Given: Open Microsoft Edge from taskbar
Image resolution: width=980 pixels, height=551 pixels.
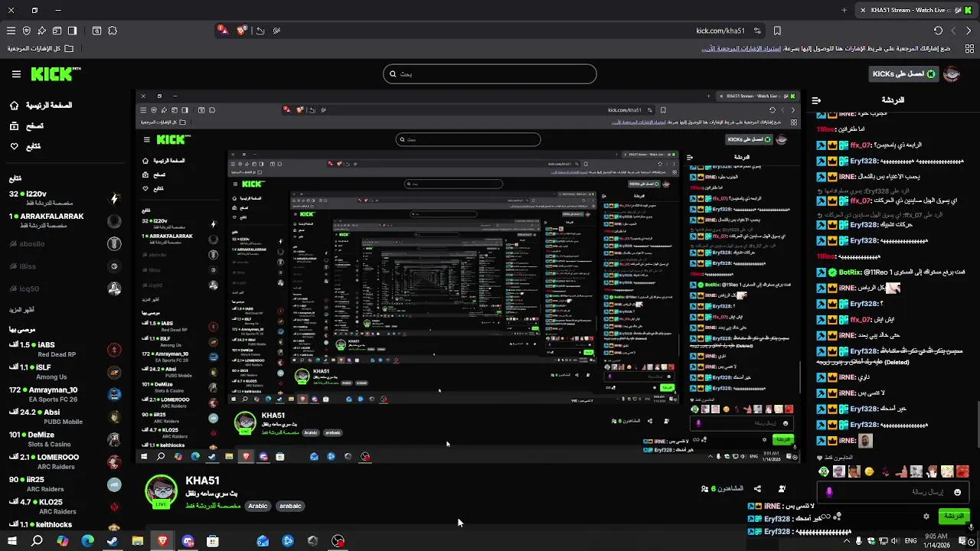Looking at the screenshot, I should pyautogui.click(x=87, y=541).
